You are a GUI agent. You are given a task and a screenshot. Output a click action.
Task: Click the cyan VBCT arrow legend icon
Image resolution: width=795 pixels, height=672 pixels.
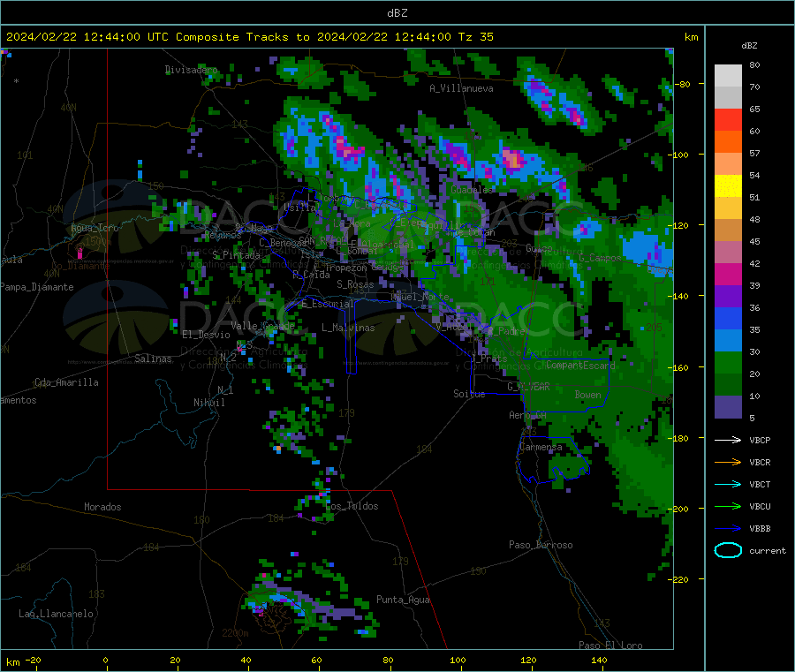pyautogui.click(x=728, y=485)
